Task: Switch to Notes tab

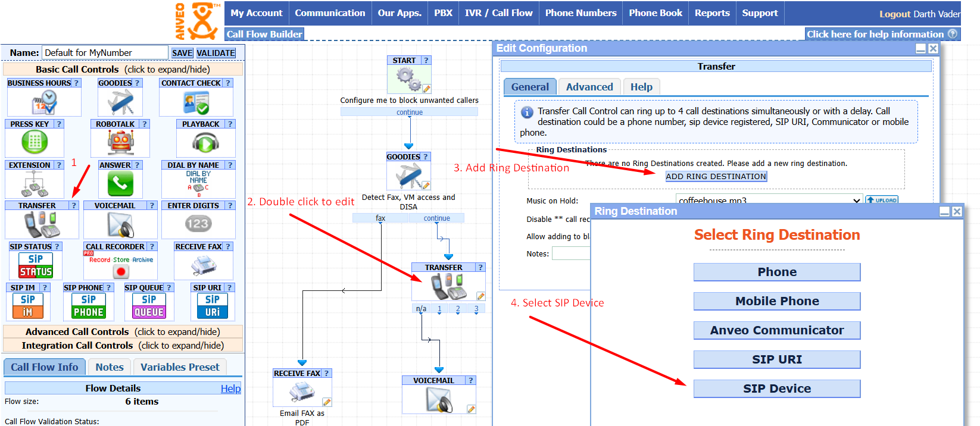Action: pos(110,367)
